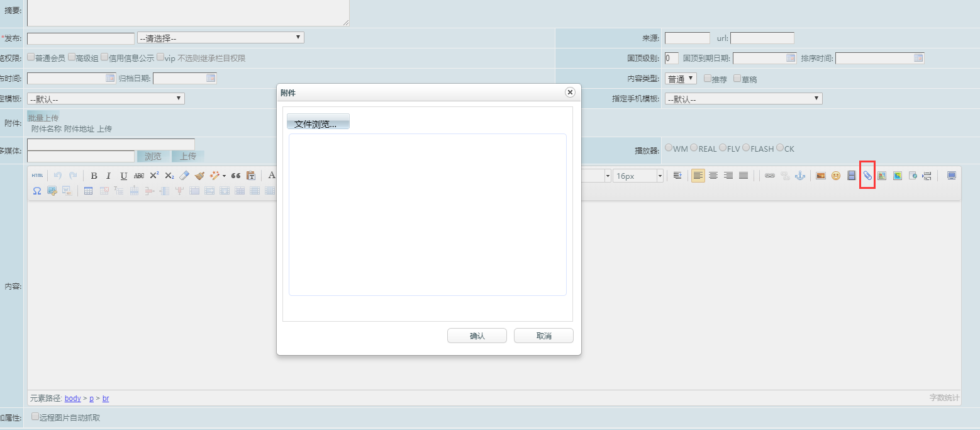Open the 归档日期 calendar picker
Viewport: 980px width, 430px height.
point(211,78)
